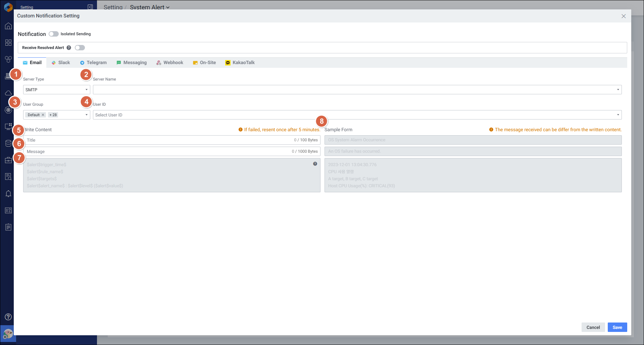
Task: Expand the Server Name dropdown
Action: pyautogui.click(x=357, y=90)
